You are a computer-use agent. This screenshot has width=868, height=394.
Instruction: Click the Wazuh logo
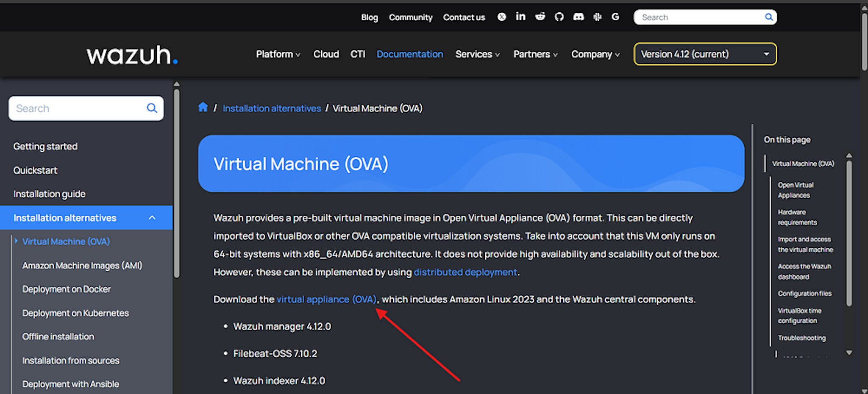coord(132,55)
